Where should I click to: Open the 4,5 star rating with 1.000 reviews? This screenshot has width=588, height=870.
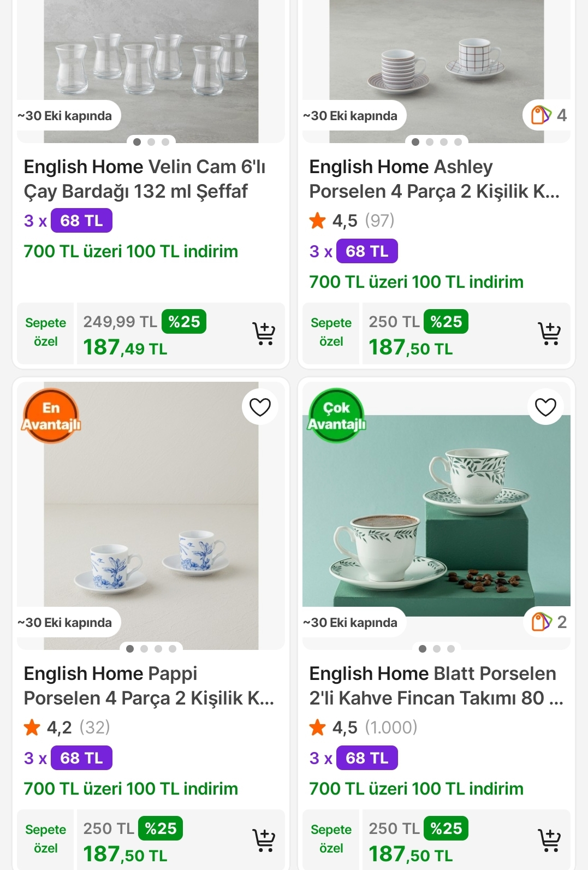pos(363,727)
